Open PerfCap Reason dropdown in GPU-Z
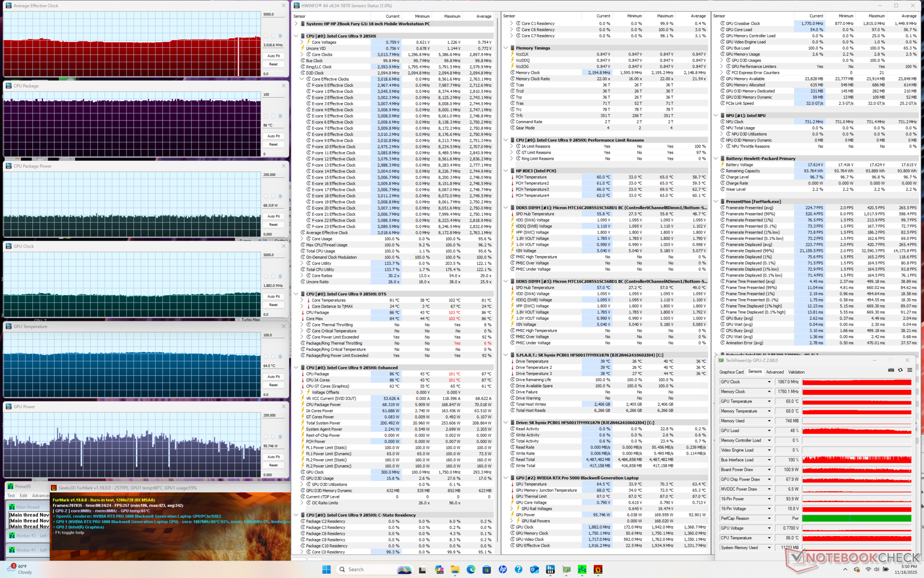Viewport: 924px width, 578px height. (769, 518)
